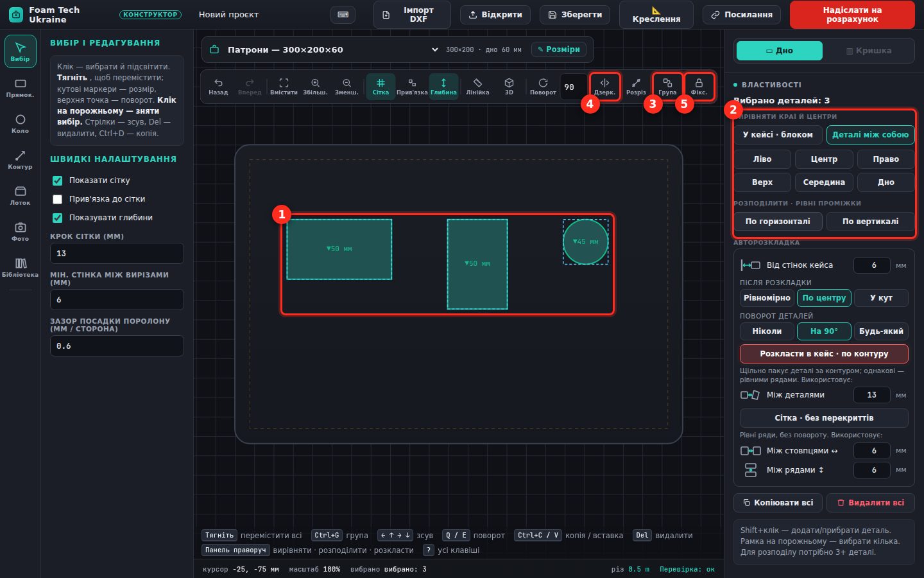Click Розкласти в кейс · по контуру

tap(824, 354)
